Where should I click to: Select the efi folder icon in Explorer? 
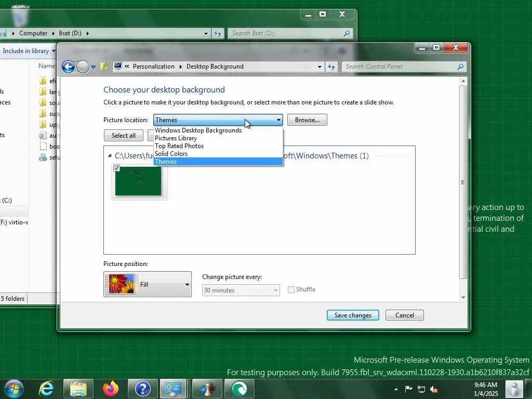43,81
